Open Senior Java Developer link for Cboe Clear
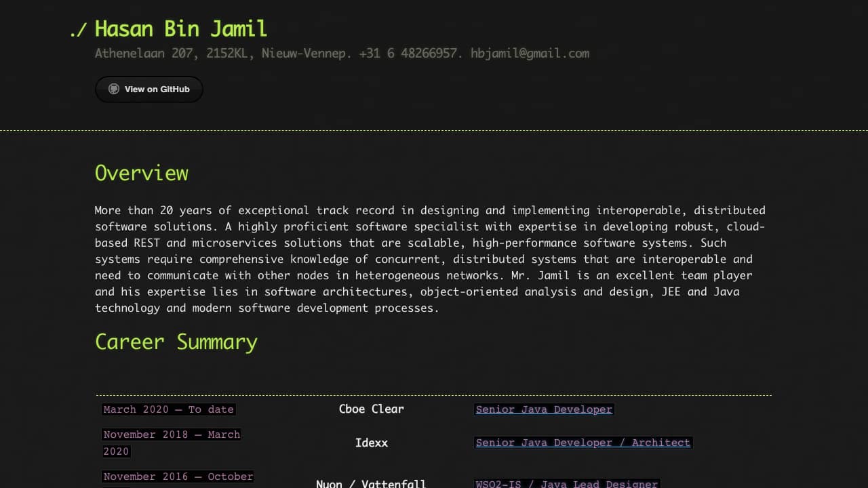 (544, 409)
